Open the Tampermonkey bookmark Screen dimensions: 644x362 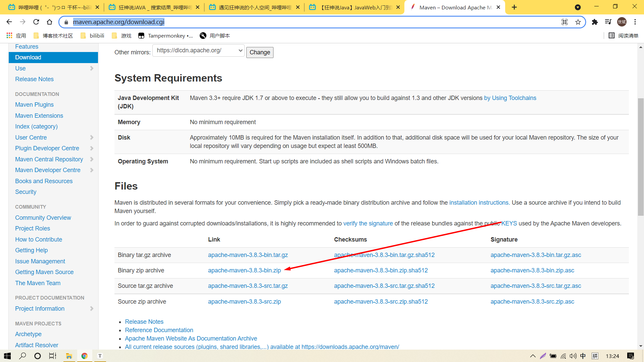165,36
